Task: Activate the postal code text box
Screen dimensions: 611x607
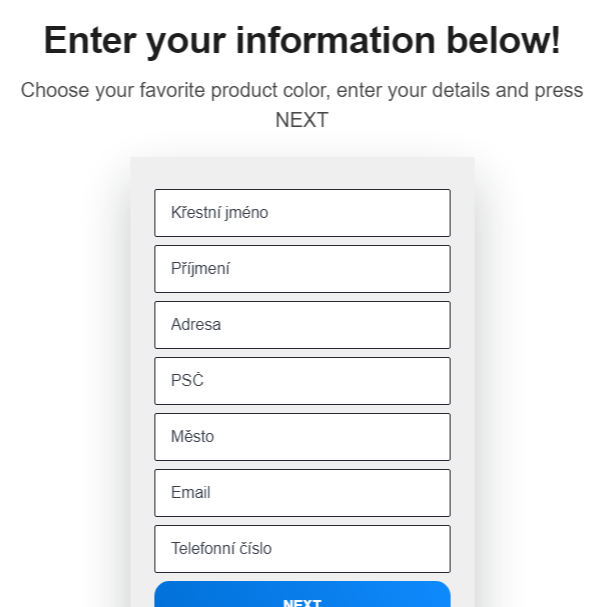Action: [x=302, y=381]
